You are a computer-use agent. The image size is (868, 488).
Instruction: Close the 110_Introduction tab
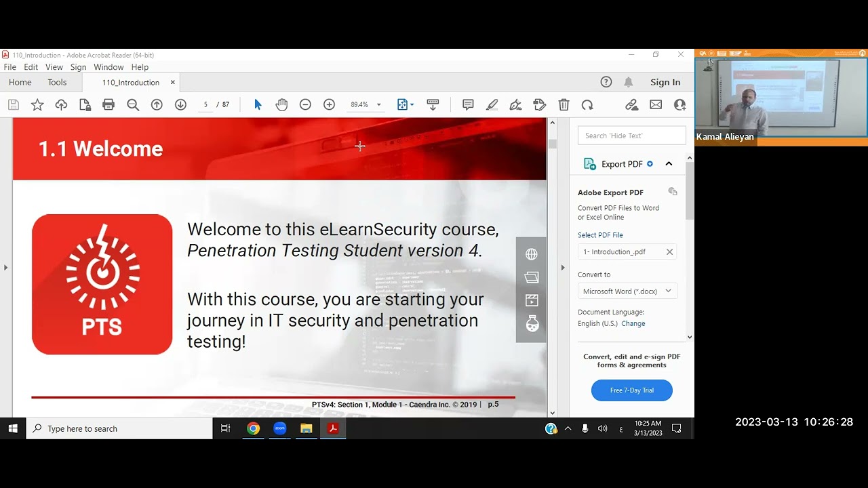point(172,82)
